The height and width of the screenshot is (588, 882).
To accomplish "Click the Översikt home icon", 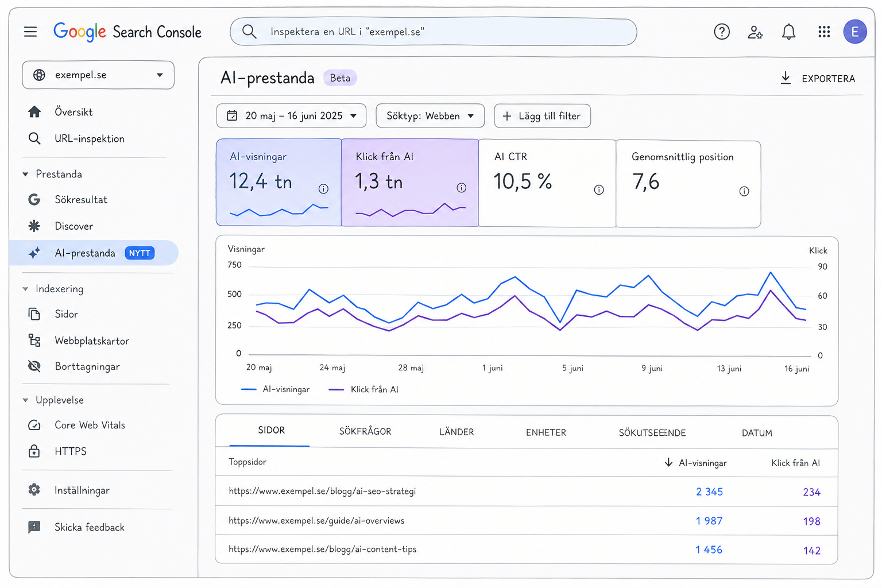I will tap(34, 111).
